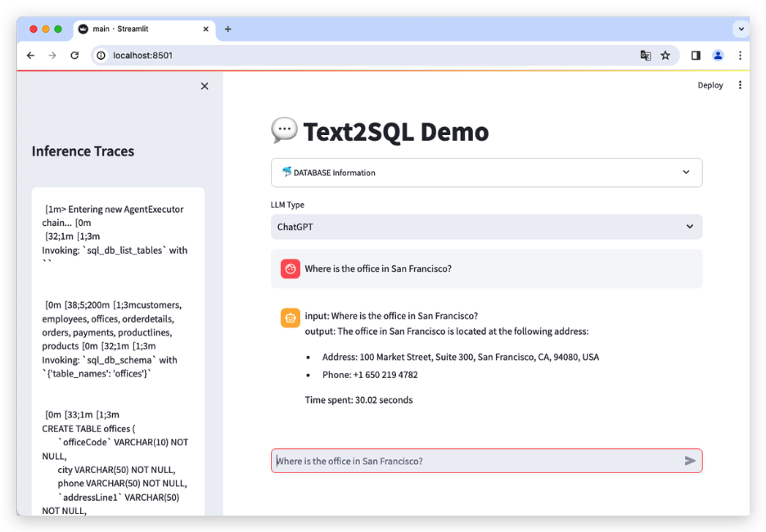Image resolution: width=766 pixels, height=532 pixels.
Task: Click the 'Time spent: 30.02 seconds' text
Action: [358, 400]
